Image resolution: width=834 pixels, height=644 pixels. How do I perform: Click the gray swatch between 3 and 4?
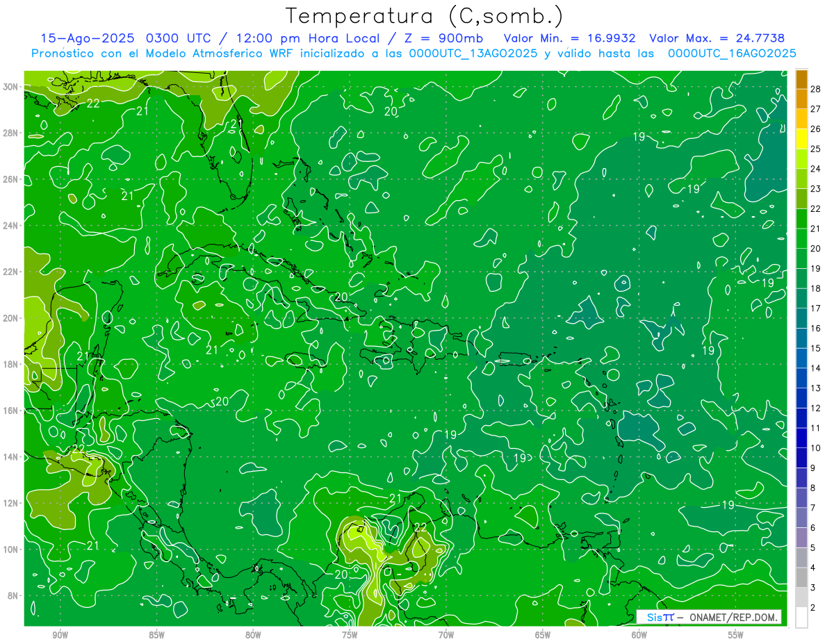pos(801,578)
